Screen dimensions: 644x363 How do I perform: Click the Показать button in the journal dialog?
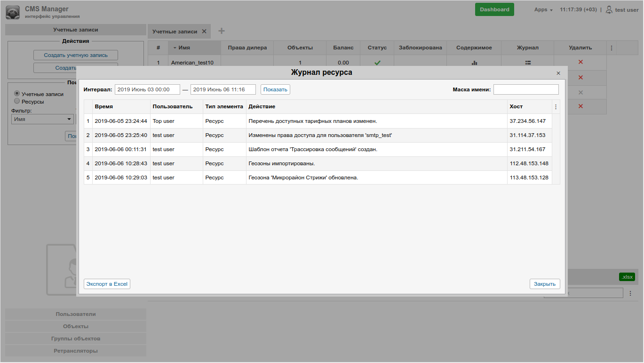click(275, 89)
